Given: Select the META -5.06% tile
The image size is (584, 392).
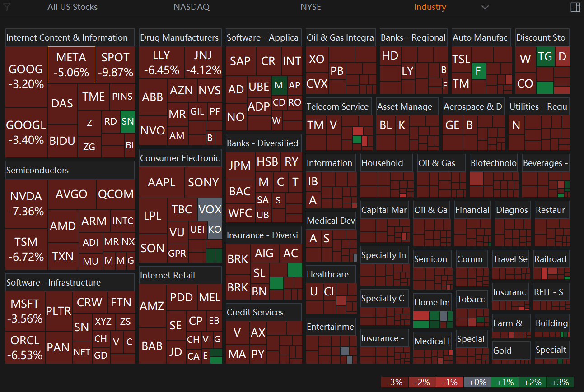Looking at the screenshot, I should [71, 65].
